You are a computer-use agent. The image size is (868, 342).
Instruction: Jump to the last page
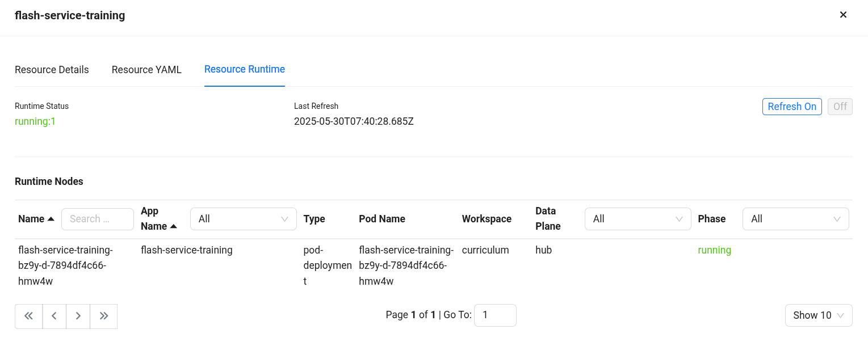coord(104,316)
